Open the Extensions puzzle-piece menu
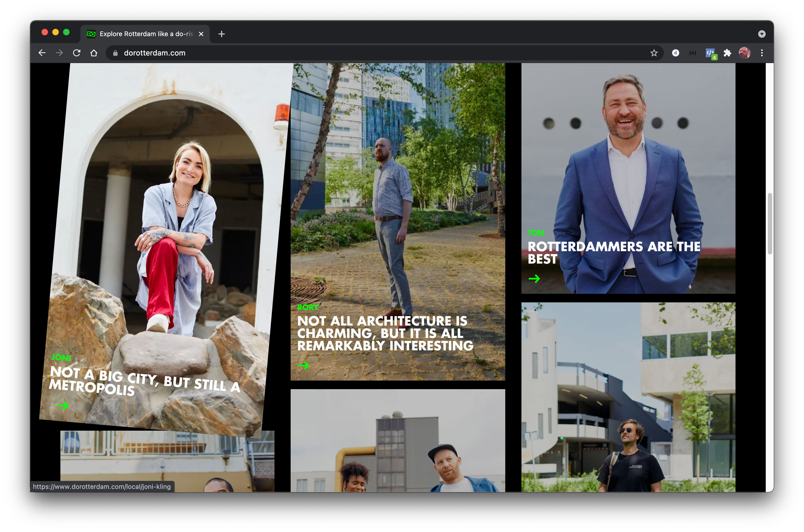Viewport: 804px width, 532px height. 727,53
